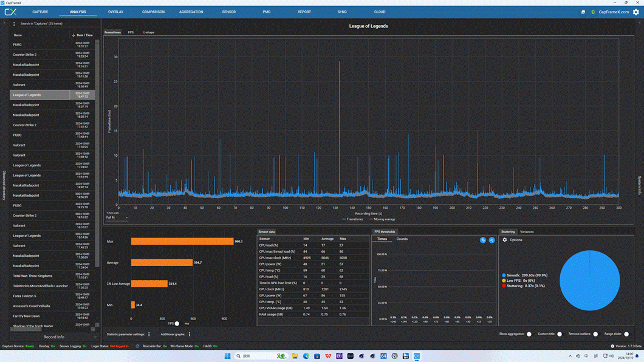
Task: Toggle the Range slider switch
Action: [x=627, y=334]
